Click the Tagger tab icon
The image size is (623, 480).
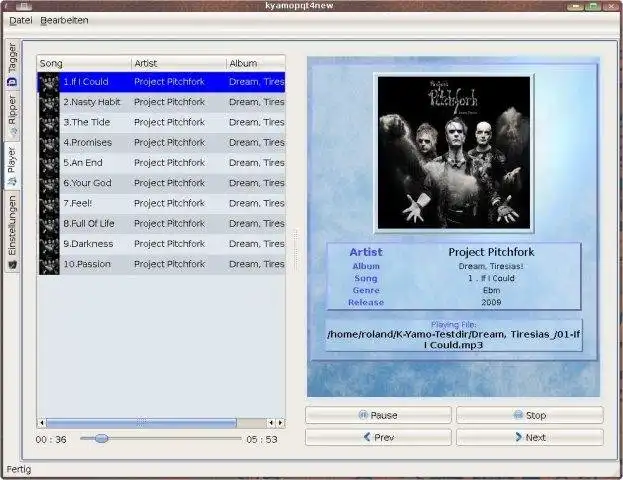coord(12,82)
